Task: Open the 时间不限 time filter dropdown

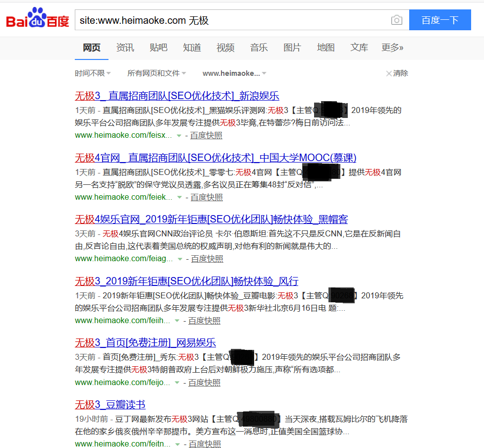Action: click(93, 73)
